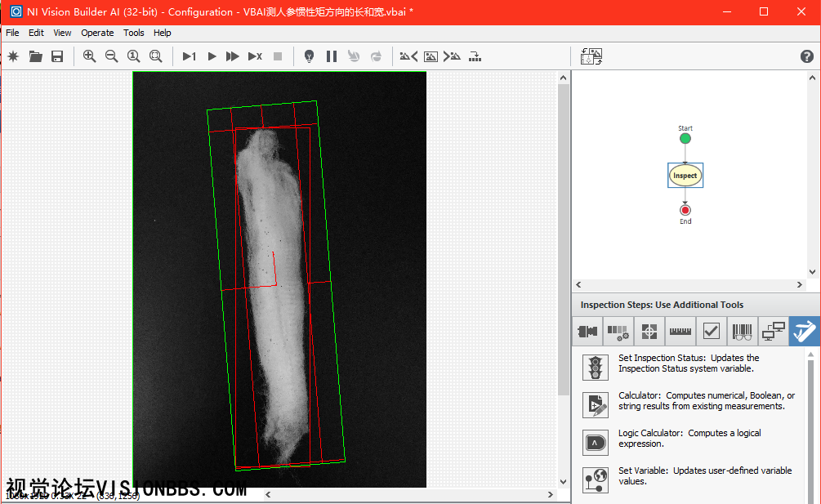The width and height of the screenshot is (821, 504).
Task: Add the Calculator step
Action: tap(596, 404)
